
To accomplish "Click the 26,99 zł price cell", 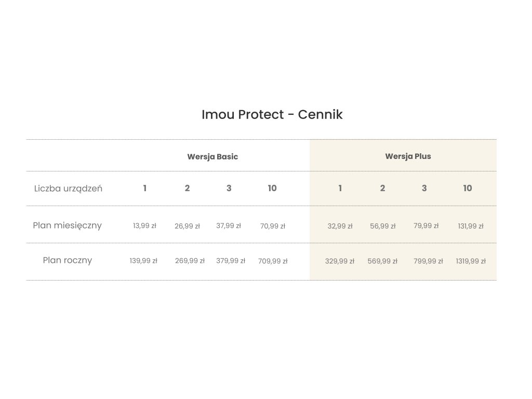I will pos(187,227).
